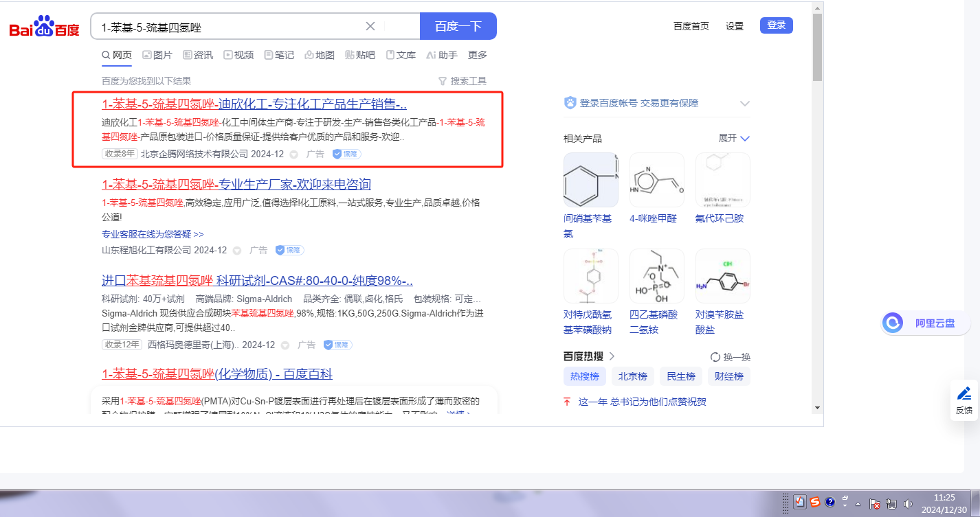Click the 换一换 refresh icon
The height and width of the screenshot is (517, 980).
point(715,357)
